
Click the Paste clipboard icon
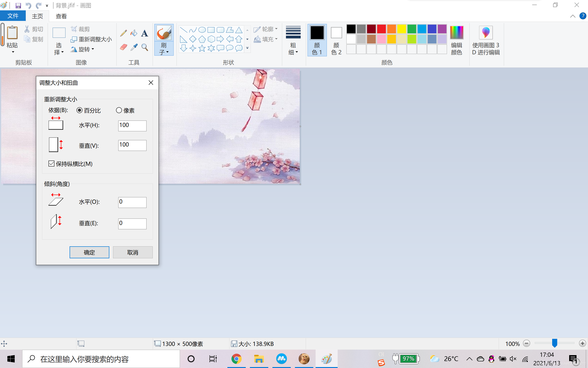pos(12,32)
